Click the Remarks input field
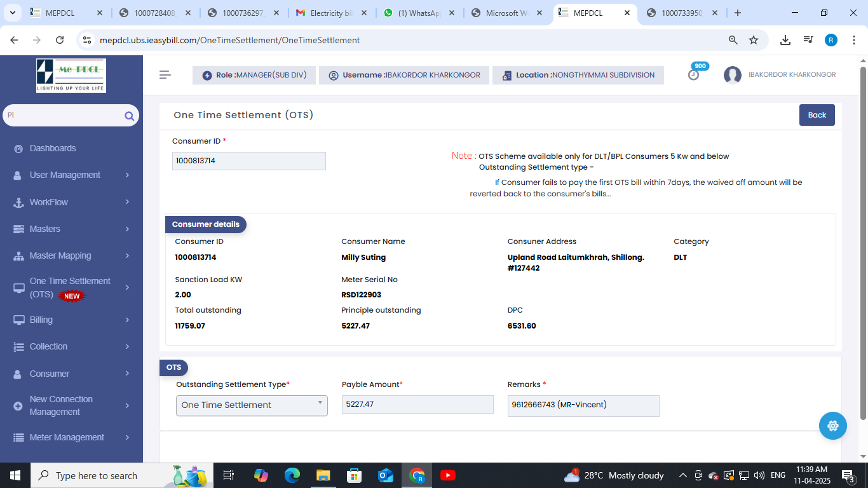The height and width of the screenshot is (488, 868). (583, 405)
